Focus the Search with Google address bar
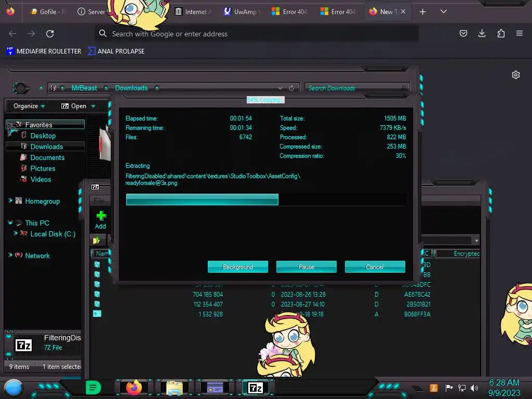The height and width of the screenshot is (399, 532). (x=256, y=34)
